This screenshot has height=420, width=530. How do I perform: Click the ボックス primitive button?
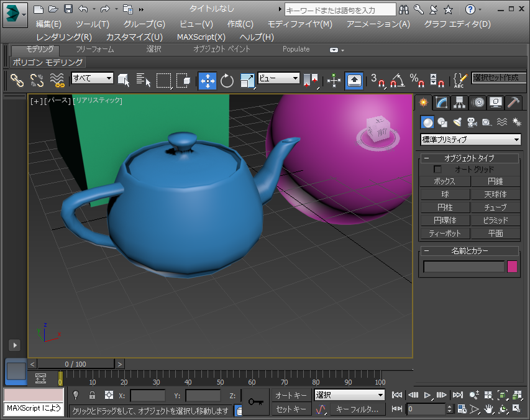click(444, 181)
